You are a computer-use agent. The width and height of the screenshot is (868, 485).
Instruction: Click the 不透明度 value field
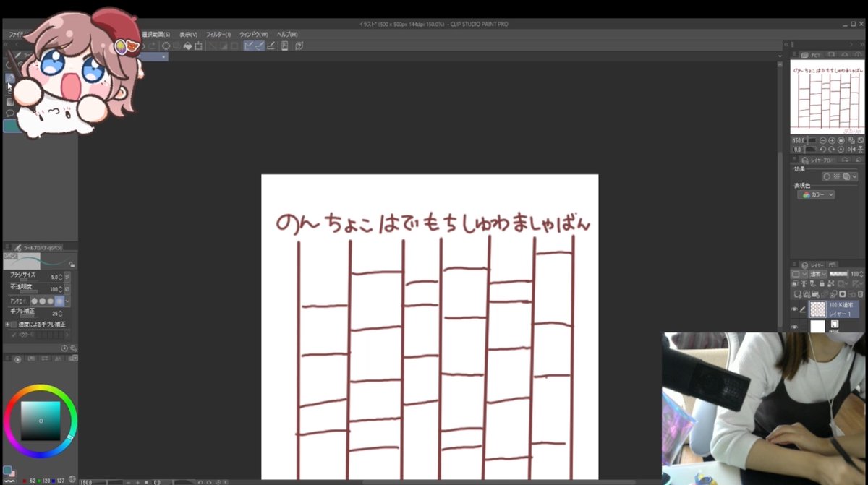(53, 289)
